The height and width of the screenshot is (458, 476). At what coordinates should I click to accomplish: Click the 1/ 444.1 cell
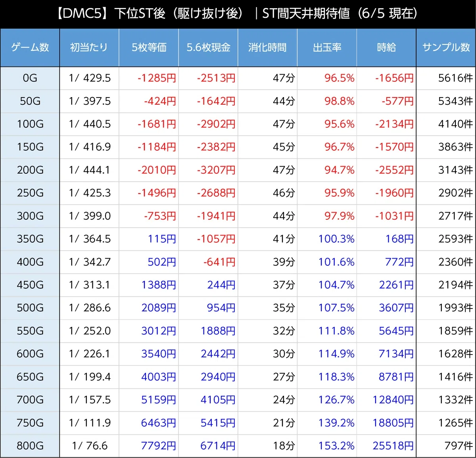[x=90, y=170]
